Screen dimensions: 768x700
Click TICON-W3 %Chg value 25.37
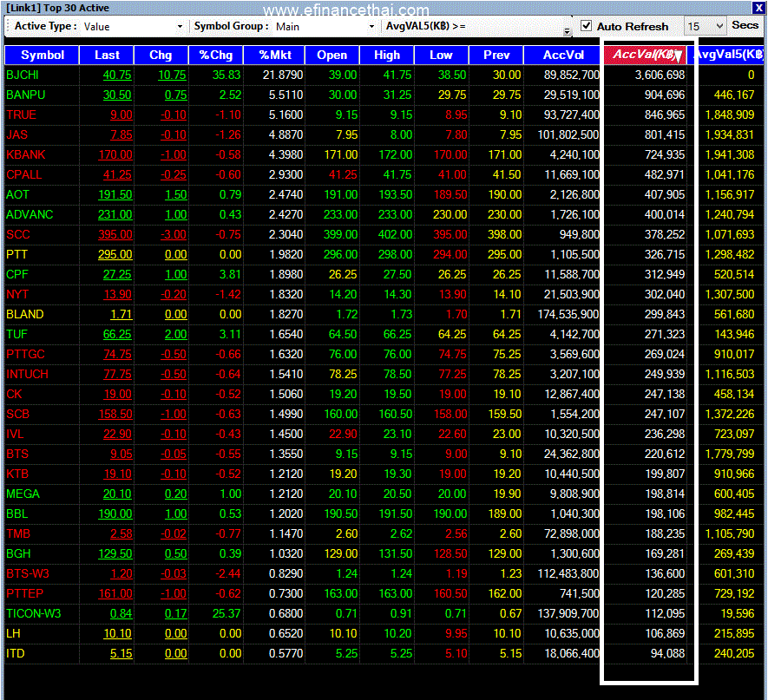coord(226,614)
